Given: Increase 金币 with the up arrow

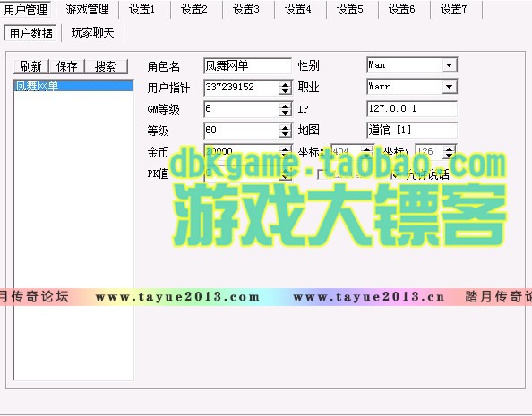Looking at the screenshot, I should tap(286, 149).
